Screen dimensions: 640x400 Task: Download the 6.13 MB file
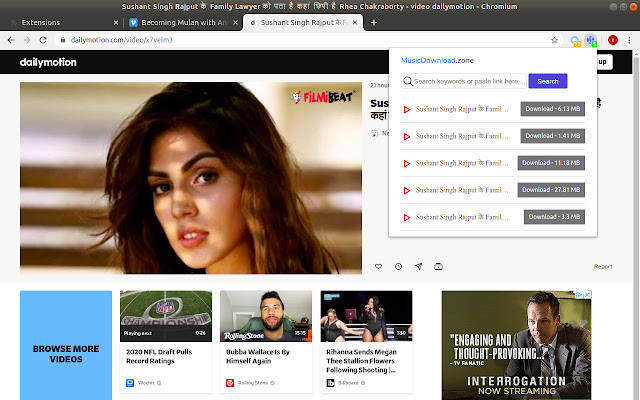pyautogui.click(x=552, y=109)
